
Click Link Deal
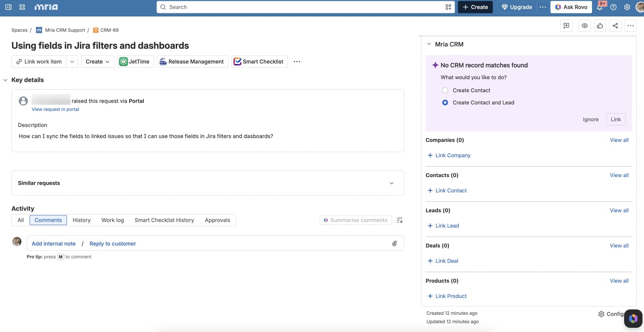[447, 261]
